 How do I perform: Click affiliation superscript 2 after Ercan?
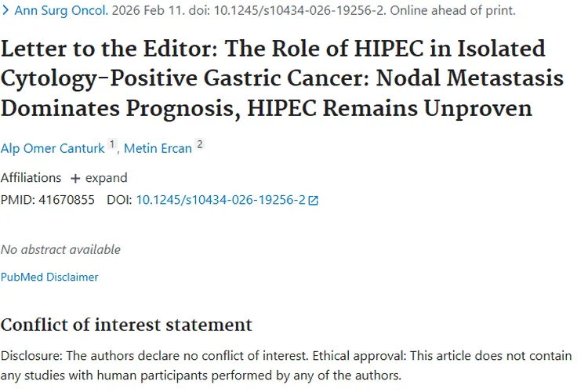tap(199, 144)
